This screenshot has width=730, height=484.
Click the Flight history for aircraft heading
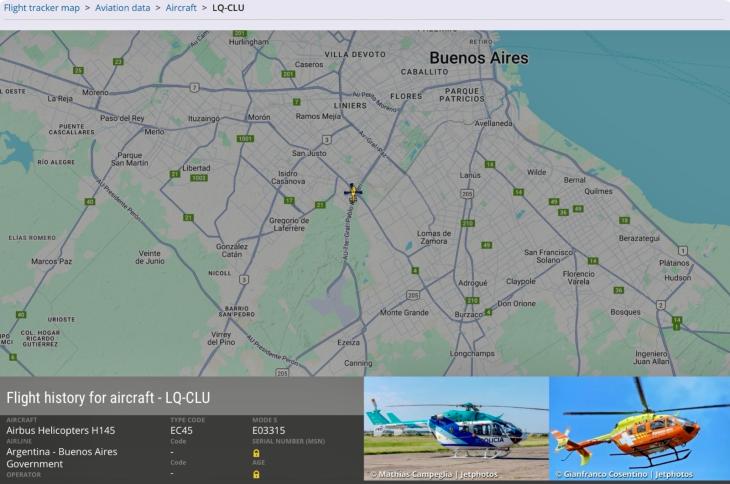coord(108,398)
